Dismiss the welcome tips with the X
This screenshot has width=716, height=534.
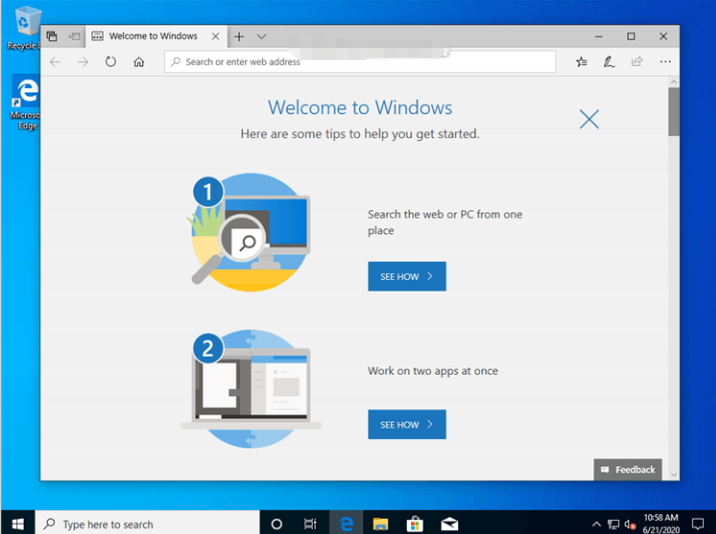(x=589, y=119)
